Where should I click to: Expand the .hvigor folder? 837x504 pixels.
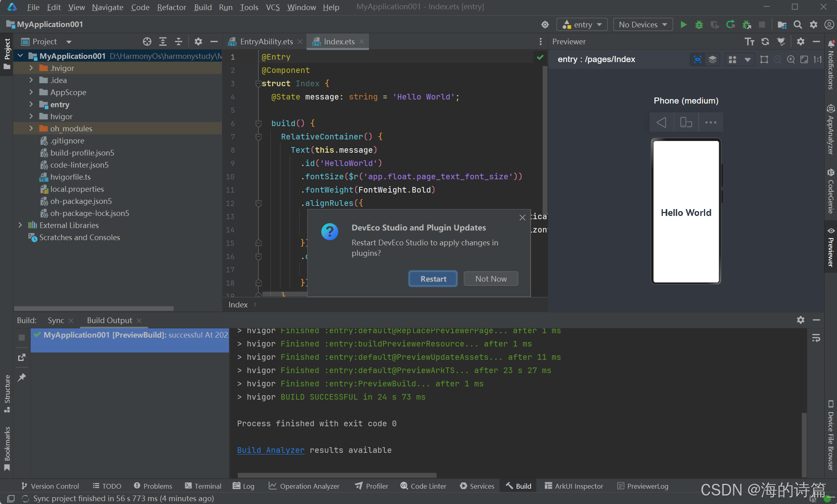pyautogui.click(x=31, y=68)
